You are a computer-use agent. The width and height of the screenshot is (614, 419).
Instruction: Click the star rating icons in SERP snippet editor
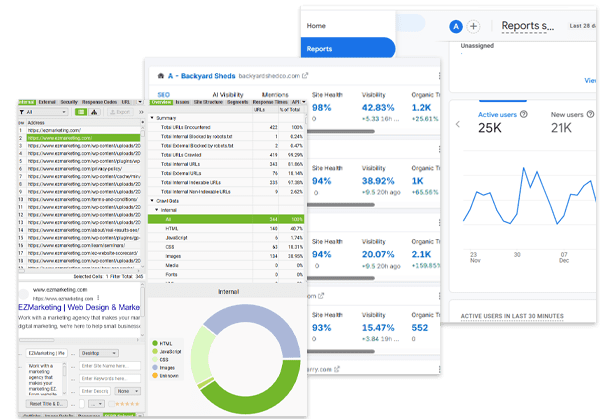click(127, 404)
